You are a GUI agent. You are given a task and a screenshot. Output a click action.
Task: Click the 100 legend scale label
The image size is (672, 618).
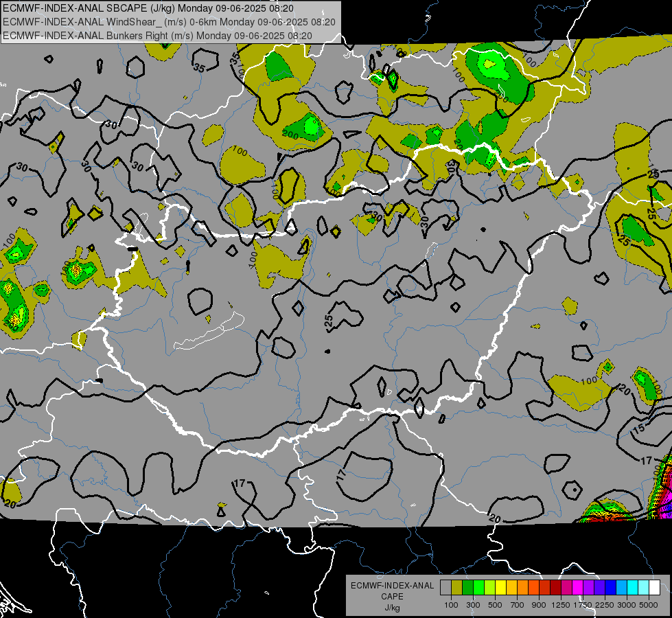[451, 605]
